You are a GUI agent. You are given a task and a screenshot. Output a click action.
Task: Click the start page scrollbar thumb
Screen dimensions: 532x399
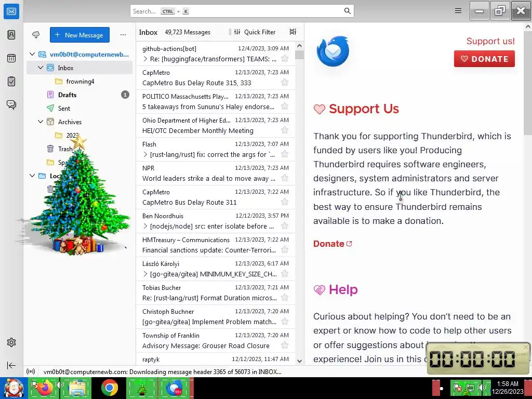[528, 83]
